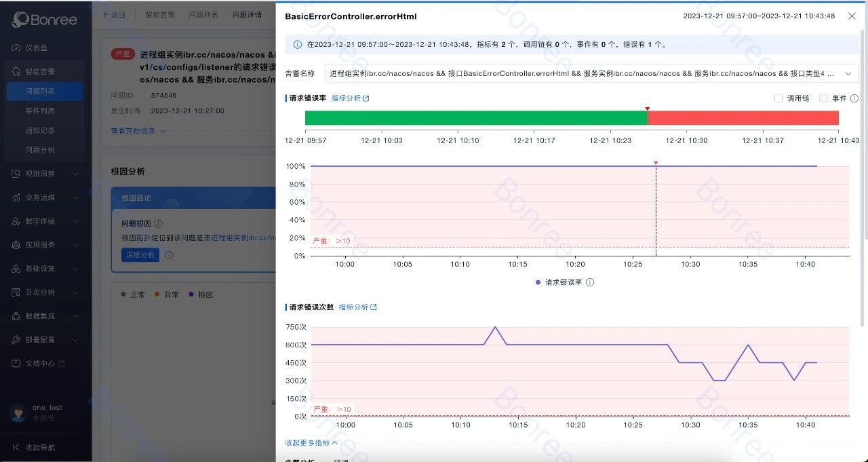This screenshot has height=462, width=868.
Task: Click the info icon next to 问题初因
Action: [159, 223]
